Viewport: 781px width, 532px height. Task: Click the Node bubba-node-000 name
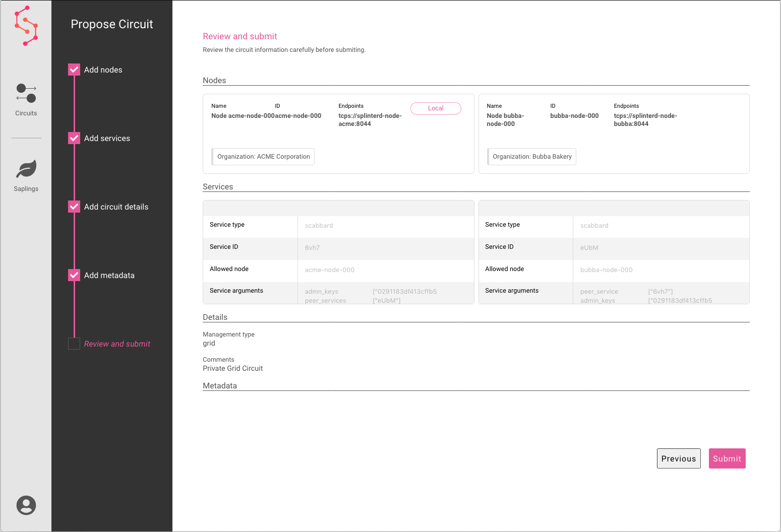point(505,120)
